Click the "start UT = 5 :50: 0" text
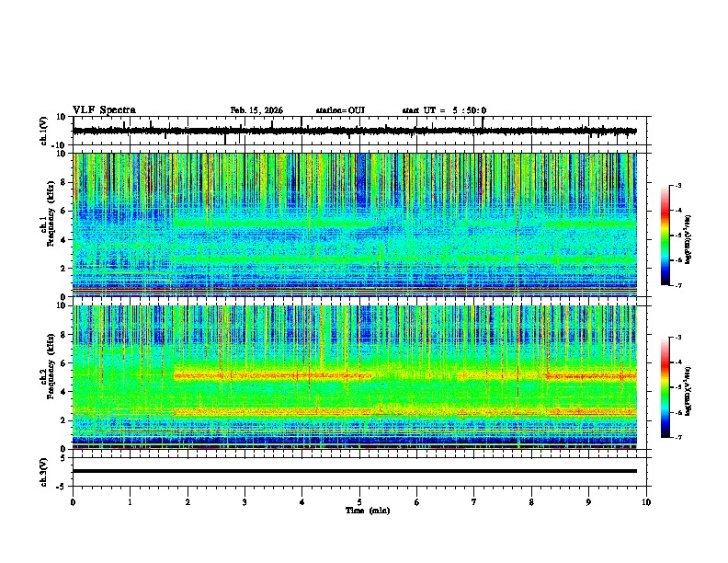728x563 pixels. point(444,110)
